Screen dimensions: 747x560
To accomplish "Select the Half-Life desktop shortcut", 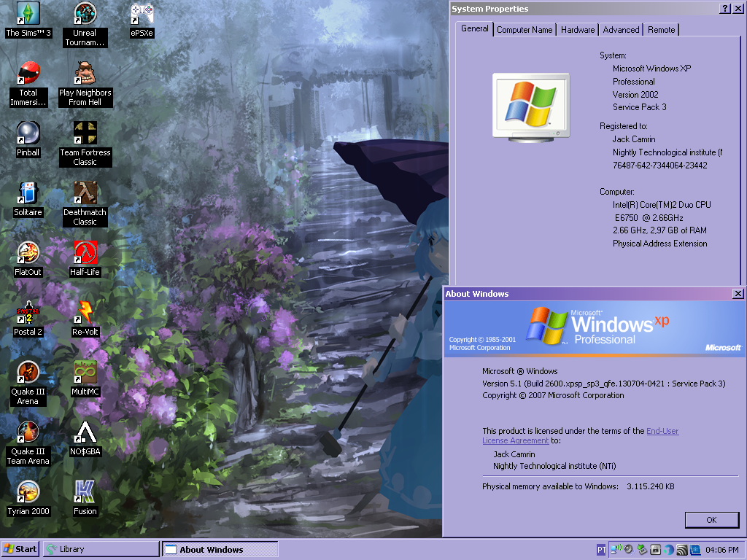I will 85,253.
